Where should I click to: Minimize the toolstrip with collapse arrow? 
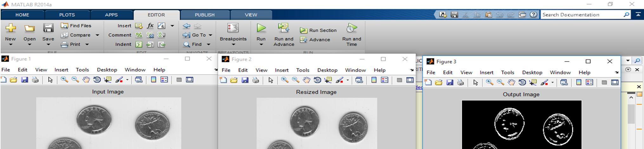[x=638, y=15]
